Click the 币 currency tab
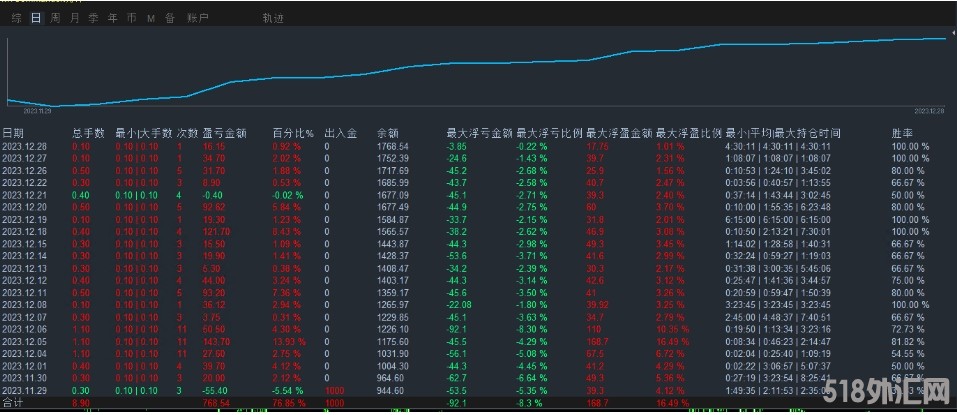 131,18
